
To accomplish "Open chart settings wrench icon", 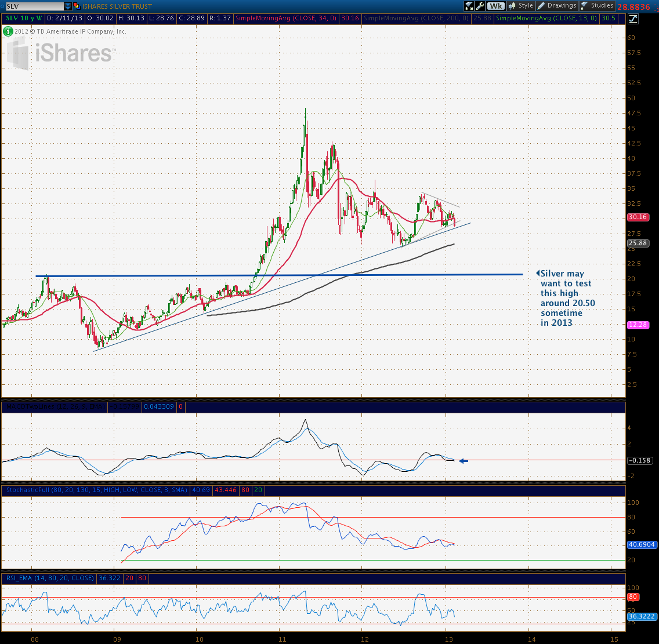I will [x=480, y=6].
